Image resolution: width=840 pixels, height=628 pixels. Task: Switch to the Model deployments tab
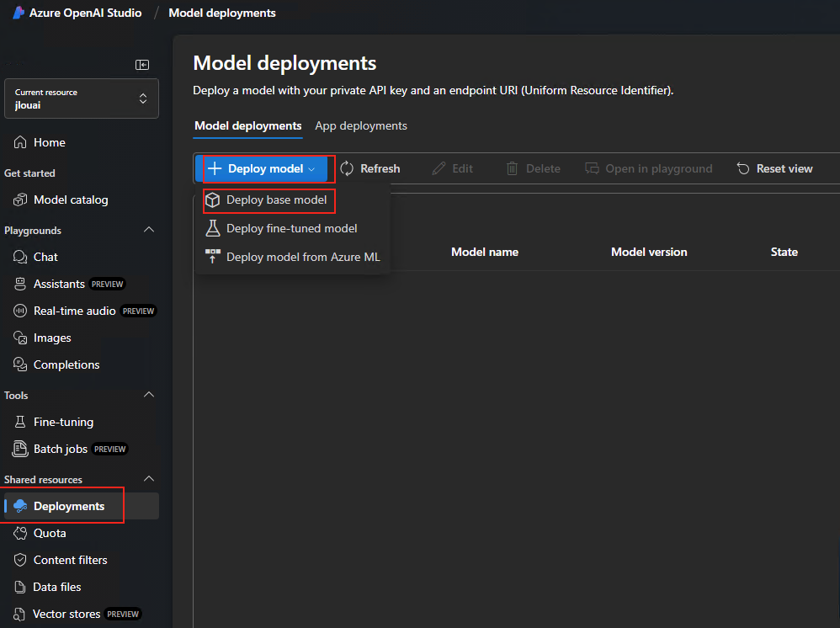click(248, 126)
